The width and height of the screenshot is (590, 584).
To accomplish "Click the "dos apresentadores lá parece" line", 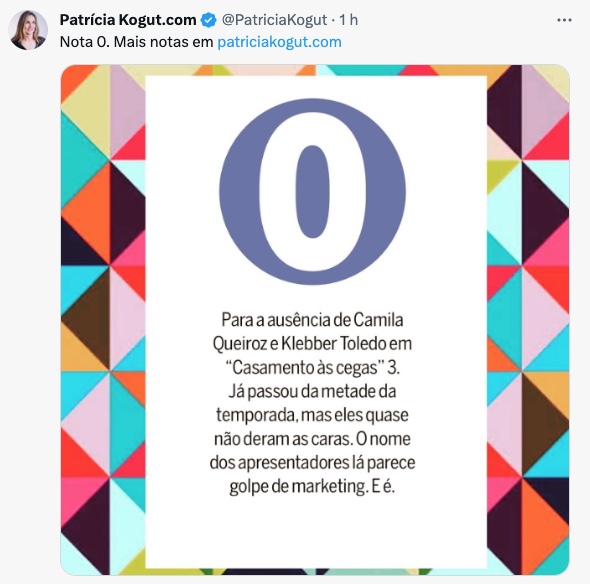I will tap(312, 462).
